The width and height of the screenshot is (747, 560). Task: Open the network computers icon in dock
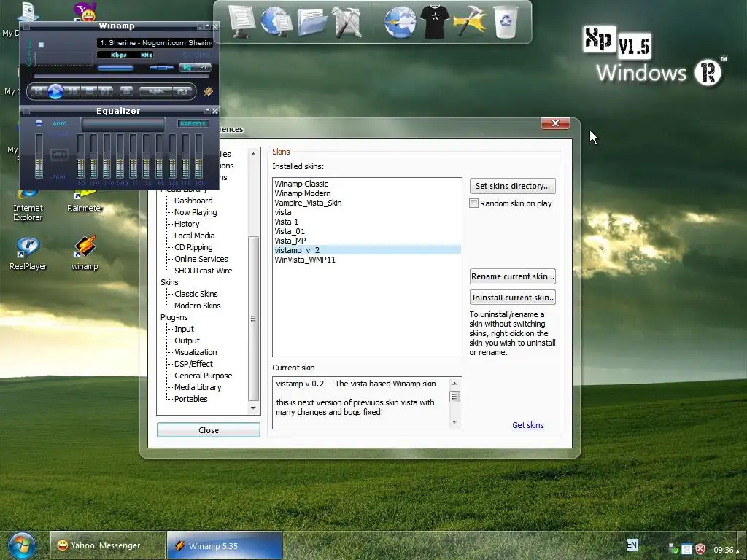276,21
